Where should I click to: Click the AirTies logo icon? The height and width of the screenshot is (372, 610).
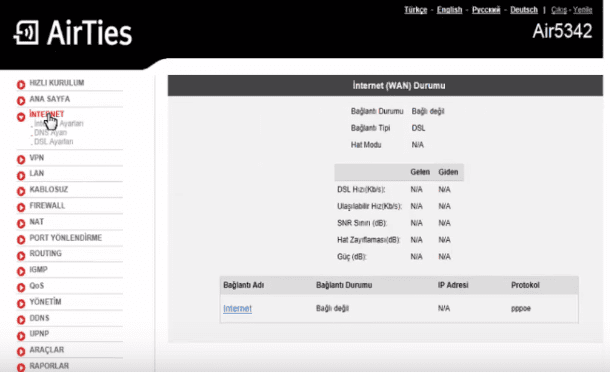click(x=26, y=33)
